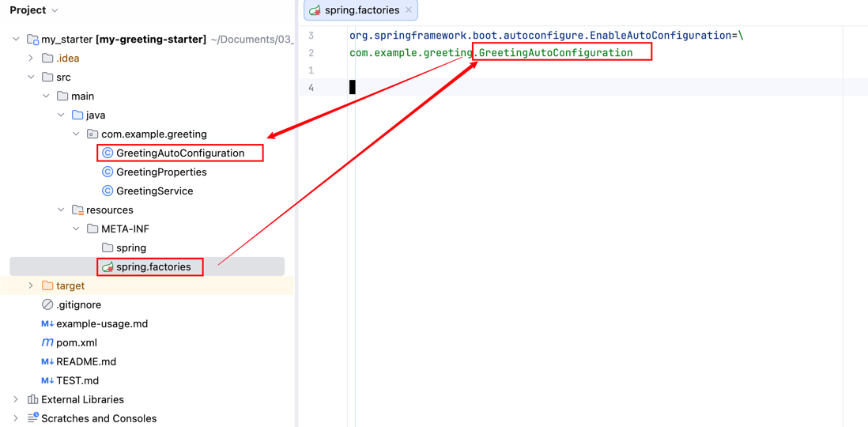Click the GreetingService class icon
Image resolution: width=868 pixels, height=427 pixels.
tap(108, 191)
